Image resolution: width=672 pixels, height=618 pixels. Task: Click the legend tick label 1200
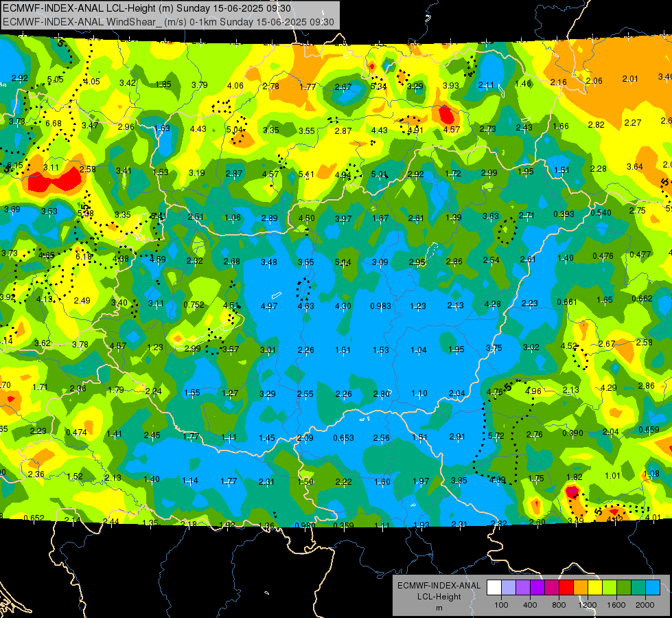(x=588, y=605)
